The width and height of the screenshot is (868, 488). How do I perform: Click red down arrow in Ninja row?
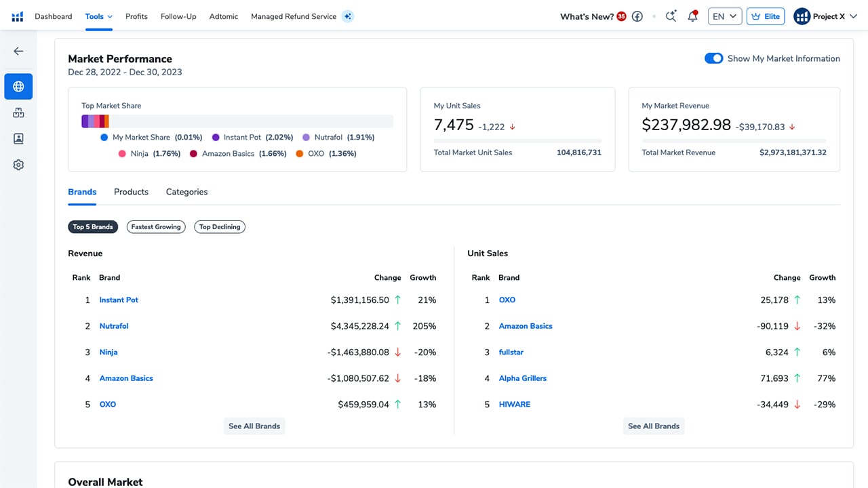tap(398, 352)
